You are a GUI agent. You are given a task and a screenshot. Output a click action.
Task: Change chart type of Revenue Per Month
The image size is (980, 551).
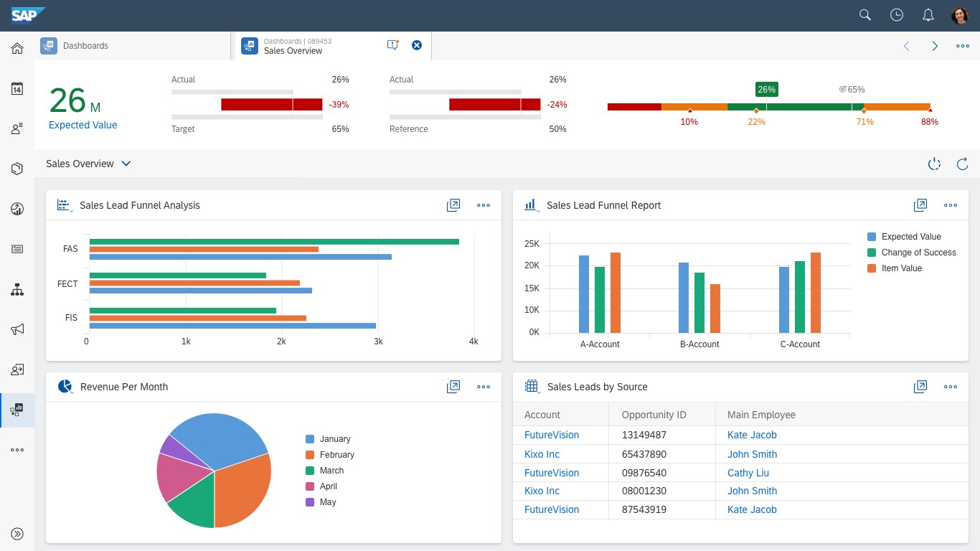[x=65, y=387]
